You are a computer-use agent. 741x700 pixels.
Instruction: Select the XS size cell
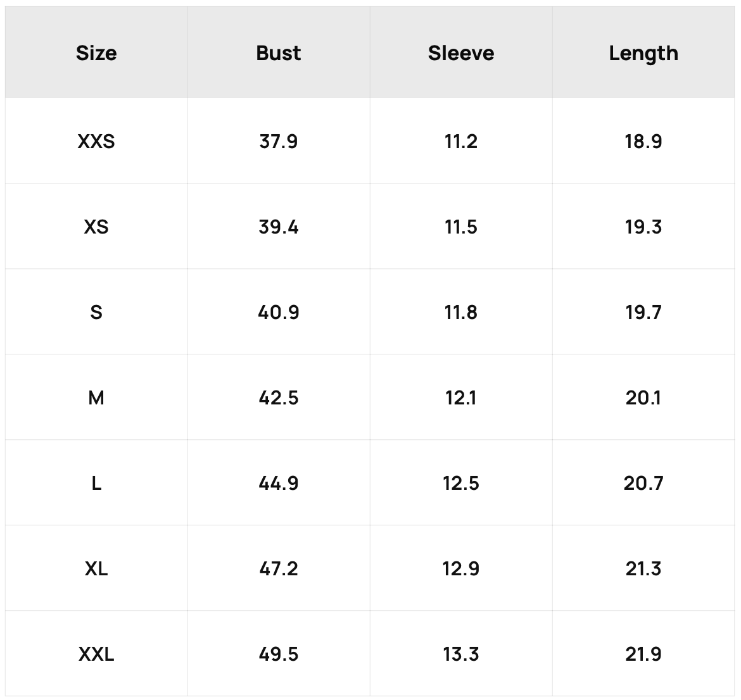pyautogui.click(x=96, y=227)
